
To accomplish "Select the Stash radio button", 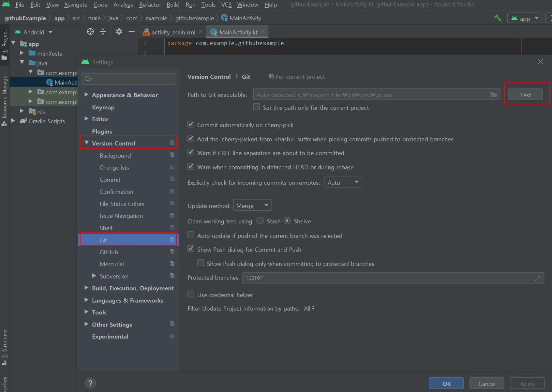I will pos(260,221).
